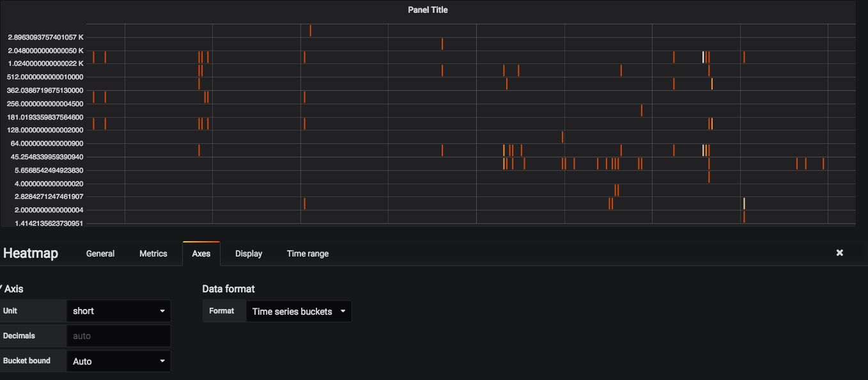This screenshot has height=380, width=868.
Task: Close the panel editor with the X icon
Action: 839,252
